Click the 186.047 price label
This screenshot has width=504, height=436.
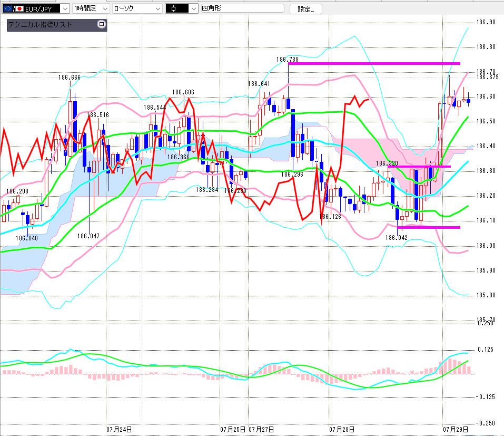click(x=88, y=236)
